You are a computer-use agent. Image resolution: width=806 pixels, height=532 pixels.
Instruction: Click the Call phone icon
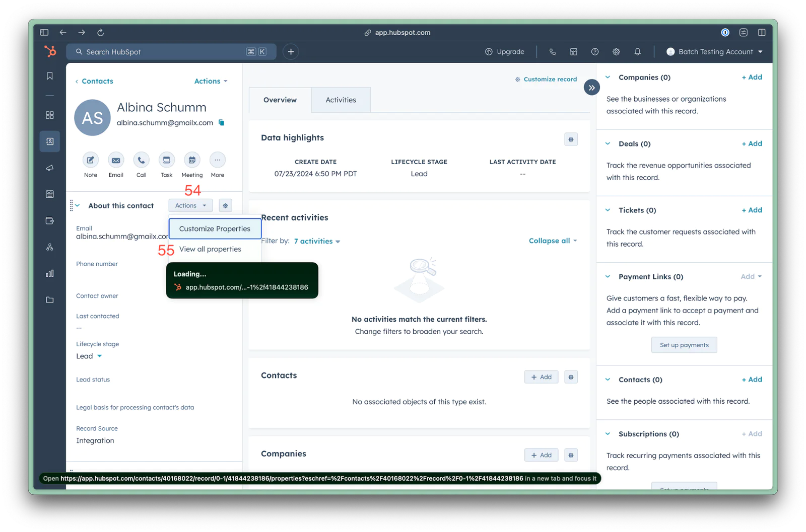tap(141, 161)
